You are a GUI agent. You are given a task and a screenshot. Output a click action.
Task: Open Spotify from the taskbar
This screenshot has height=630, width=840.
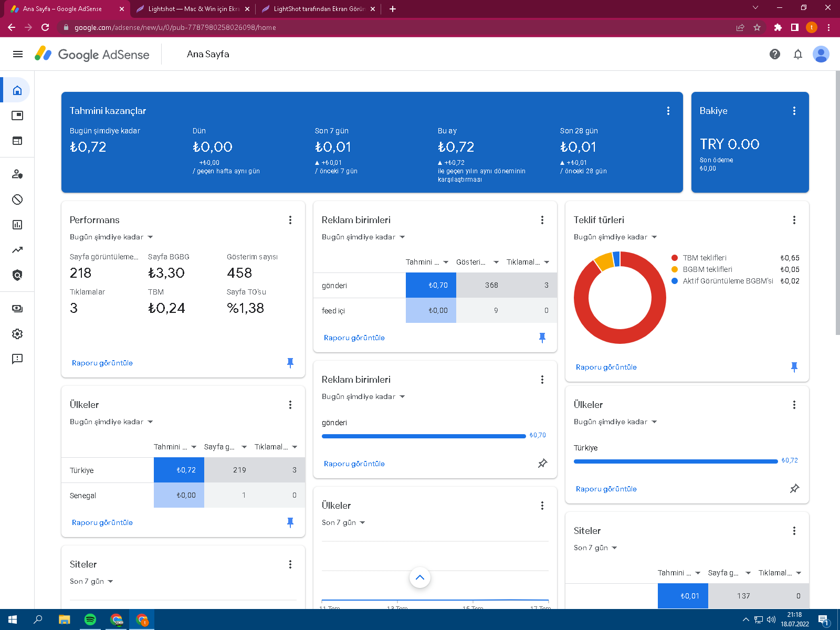(x=90, y=619)
